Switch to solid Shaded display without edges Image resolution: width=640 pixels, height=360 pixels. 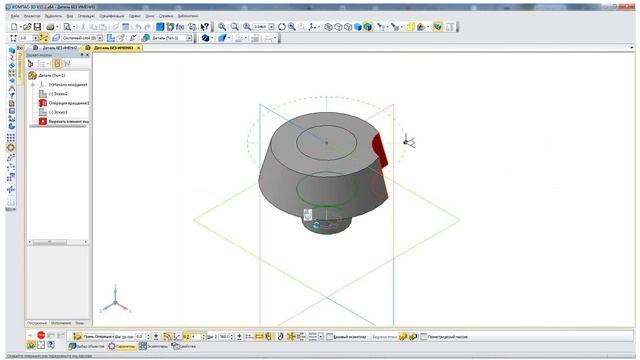click(358, 27)
